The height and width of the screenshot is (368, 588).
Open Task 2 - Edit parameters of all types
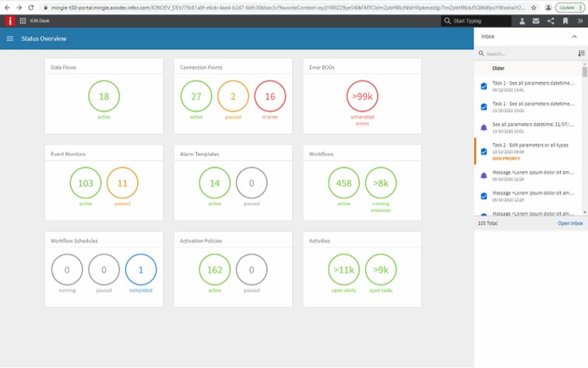[530, 145]
